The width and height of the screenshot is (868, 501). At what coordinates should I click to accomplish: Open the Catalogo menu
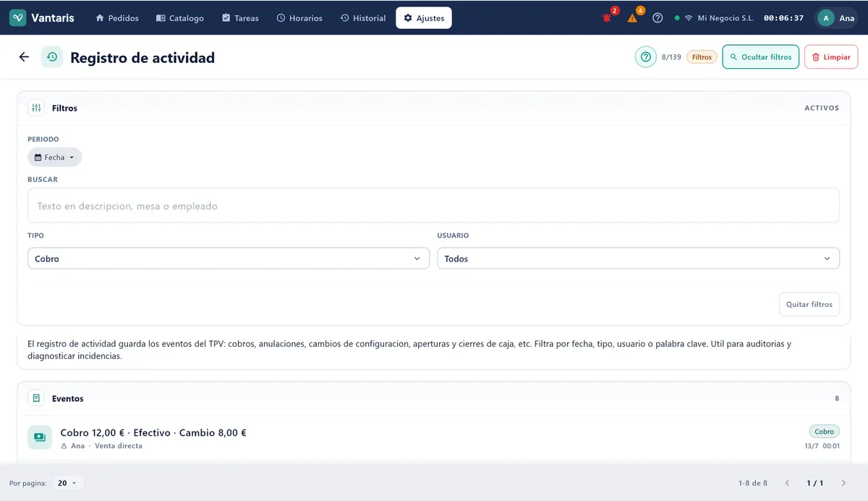pos(180,18)
